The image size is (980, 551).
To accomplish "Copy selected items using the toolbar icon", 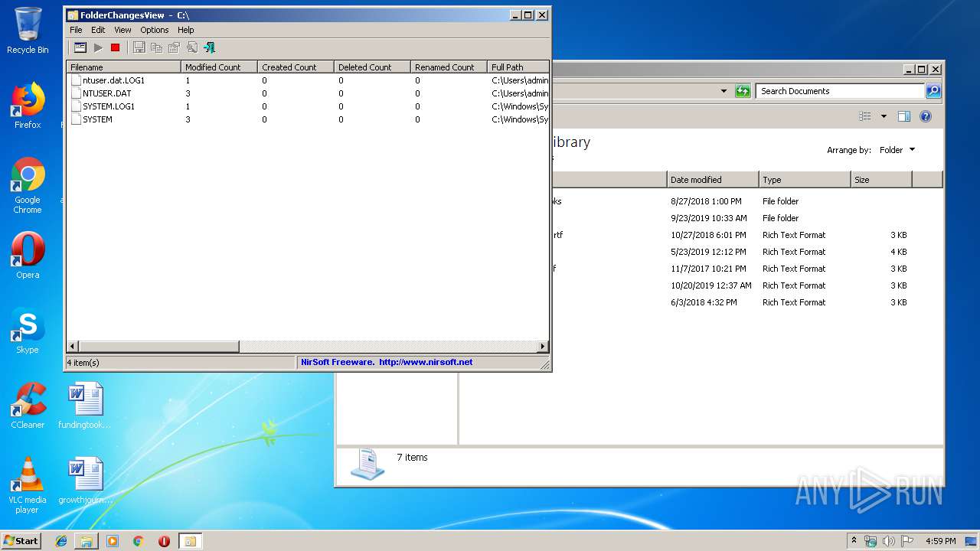I will pos(156,47).
